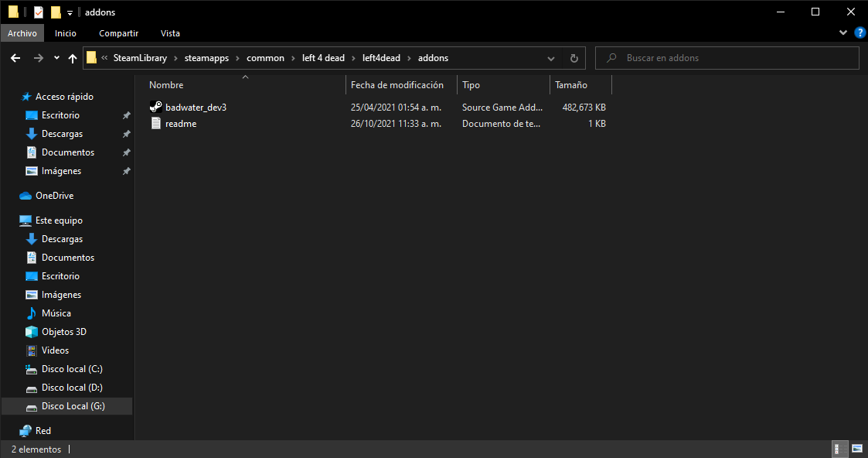Open Disco Local (G:) drive
Viewport: 868px width, 458px height.
pyautogui.click(x=73, y=406)
